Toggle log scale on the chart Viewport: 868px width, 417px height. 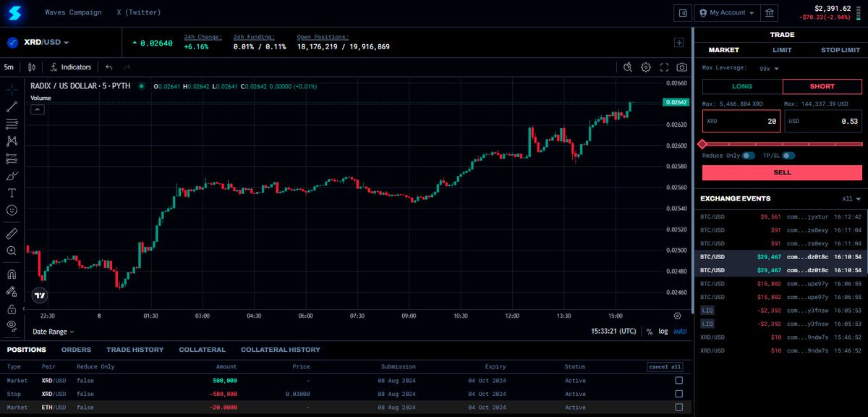(663, 332)
